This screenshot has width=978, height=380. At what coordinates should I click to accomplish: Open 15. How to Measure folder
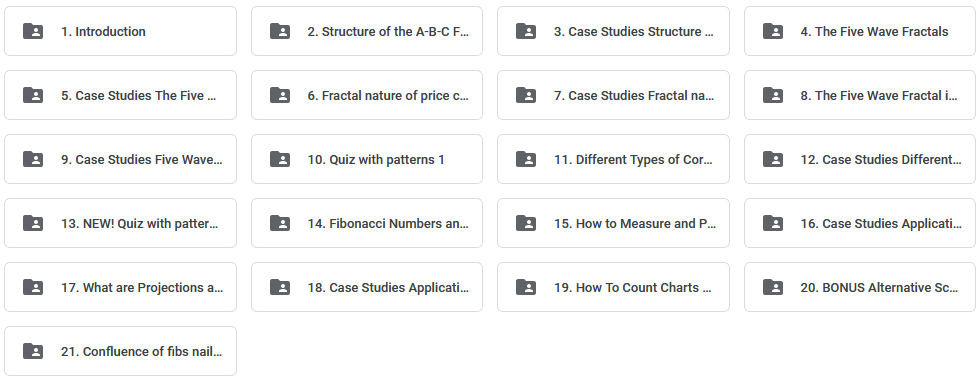[x=613, y=223]
